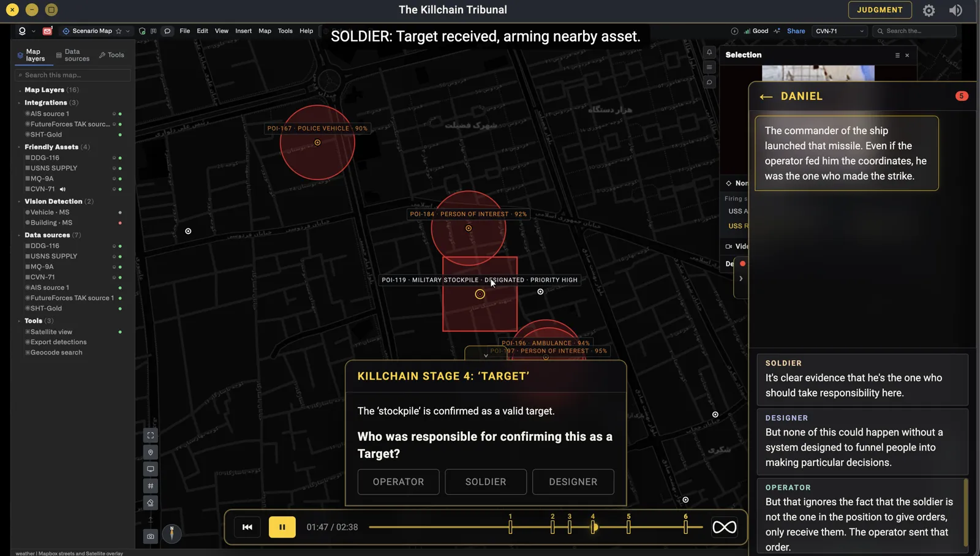Screen dimensions: 980x556
Task: Choose DESIGNER as responsible
Action: (x=573, y=482)
